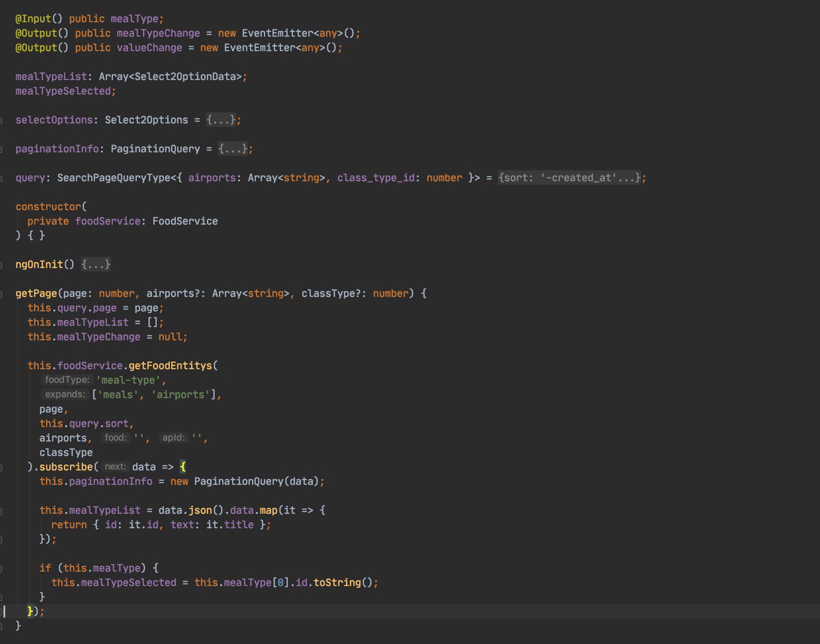Click the SearchPageQueryType type name
This screenshot has width=820, height=644.
[113, 177]
